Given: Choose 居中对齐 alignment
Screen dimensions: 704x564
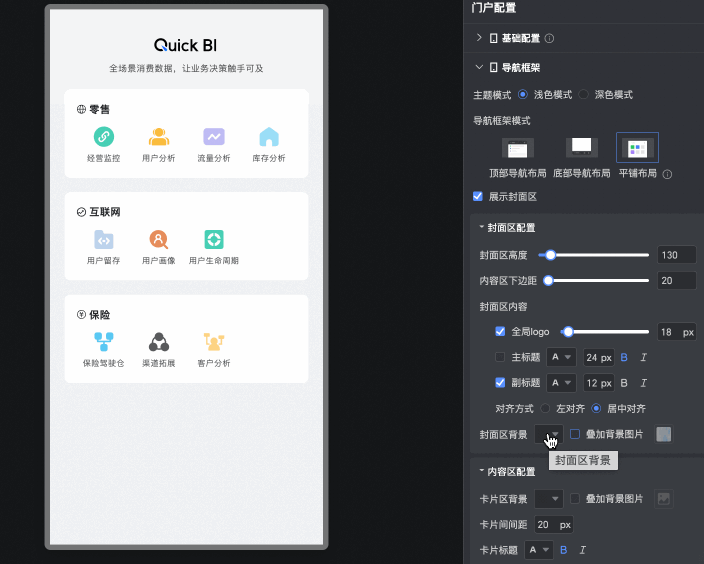Looking at the screenshot, I should click(596, 409).
